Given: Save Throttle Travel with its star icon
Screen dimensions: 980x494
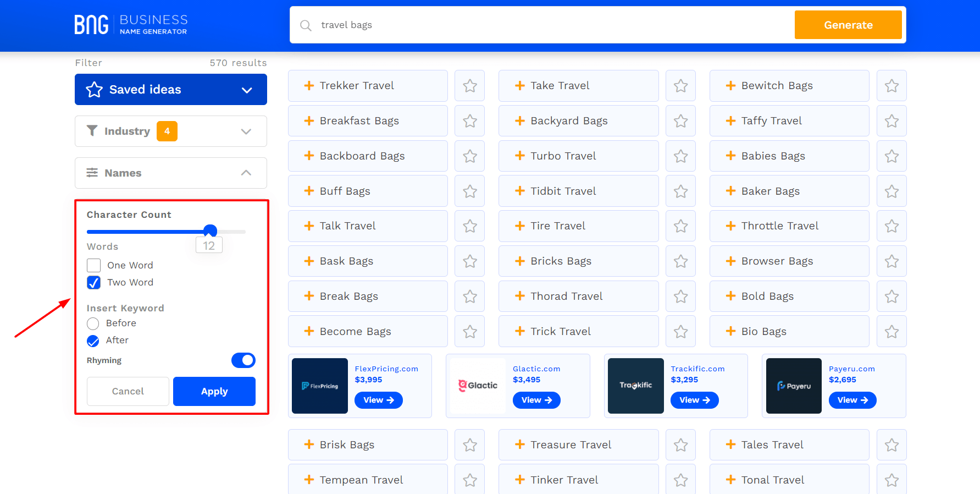Looking at the screenshot, I should pyautogui.click(x=892, y=226).
